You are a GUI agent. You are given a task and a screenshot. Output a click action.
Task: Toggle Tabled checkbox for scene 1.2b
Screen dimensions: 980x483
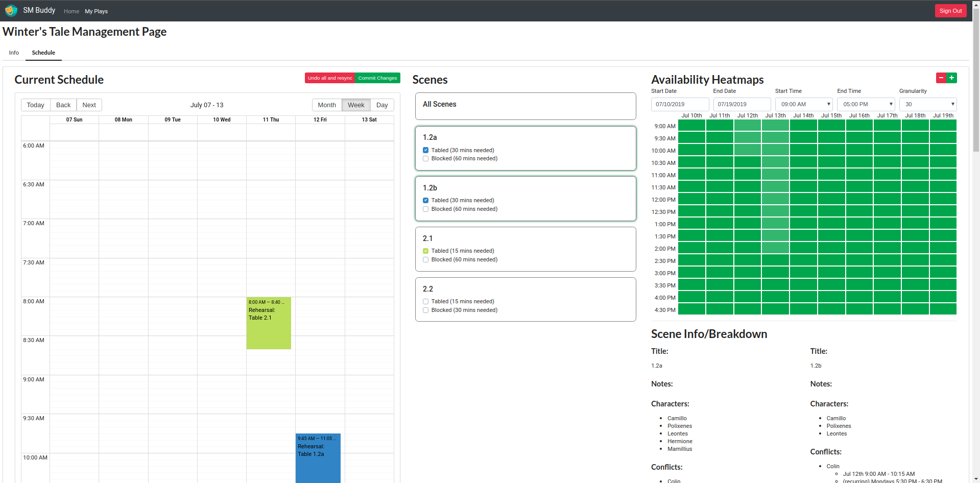coord(425,200)
